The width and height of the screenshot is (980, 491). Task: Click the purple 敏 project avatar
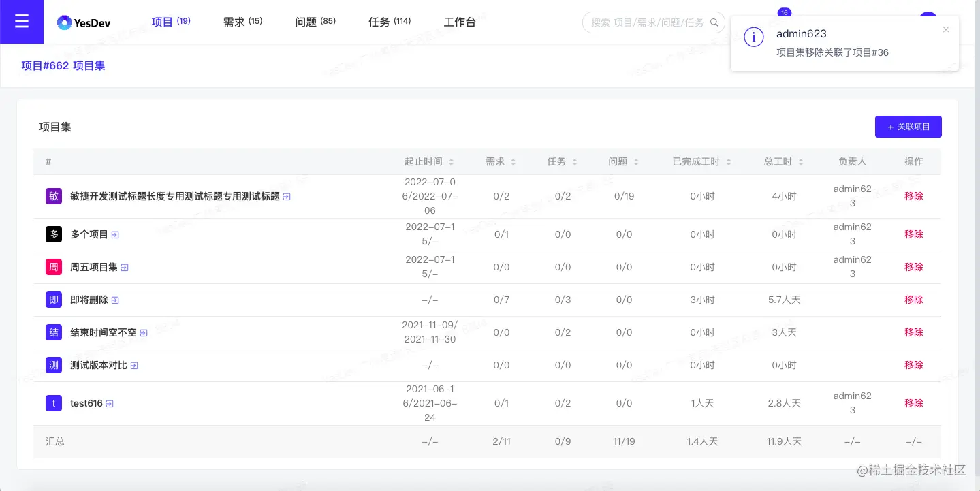(54, 196)
